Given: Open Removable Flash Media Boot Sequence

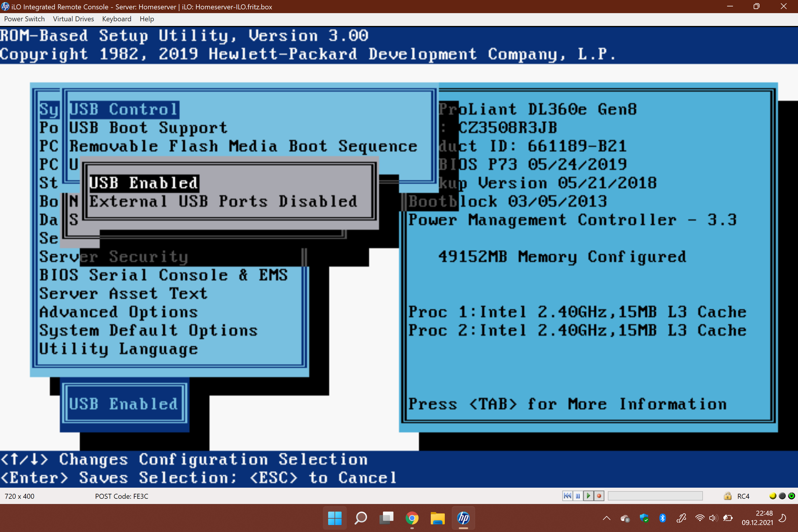Looking at the screenshot, I should click(243, 146).
